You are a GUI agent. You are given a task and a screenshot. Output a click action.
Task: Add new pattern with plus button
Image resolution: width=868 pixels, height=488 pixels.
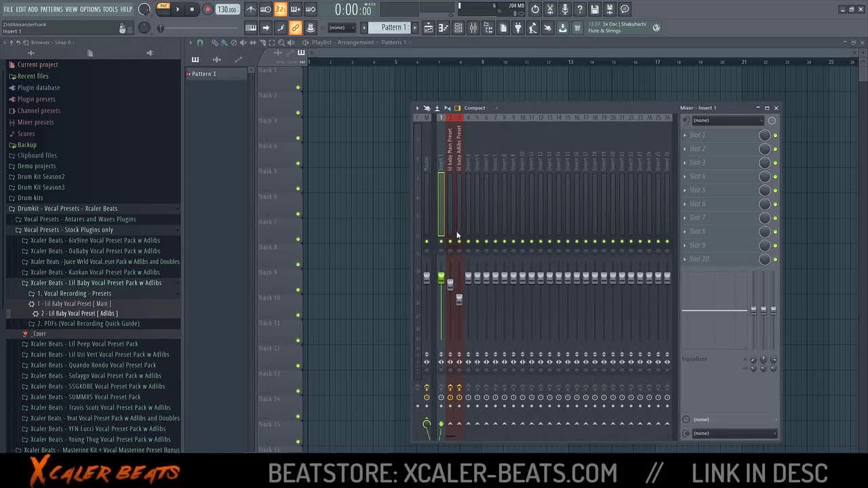tap(414, 28)
